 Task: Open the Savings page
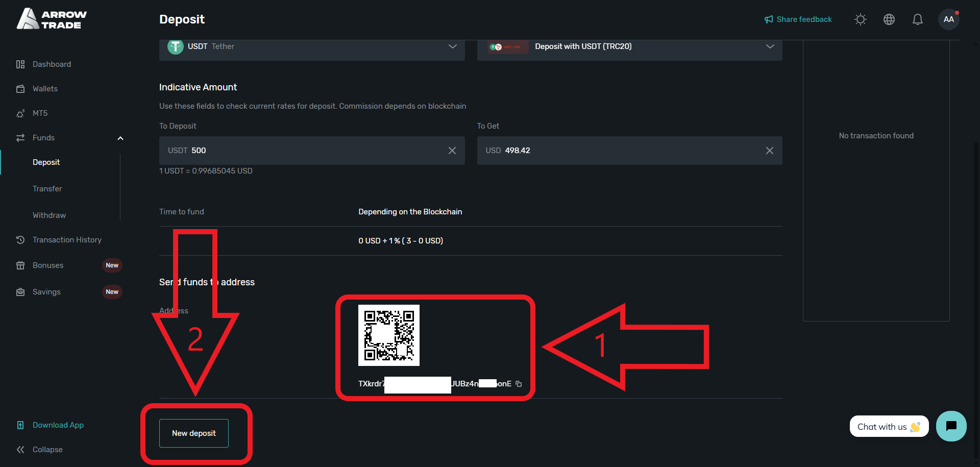46,292
